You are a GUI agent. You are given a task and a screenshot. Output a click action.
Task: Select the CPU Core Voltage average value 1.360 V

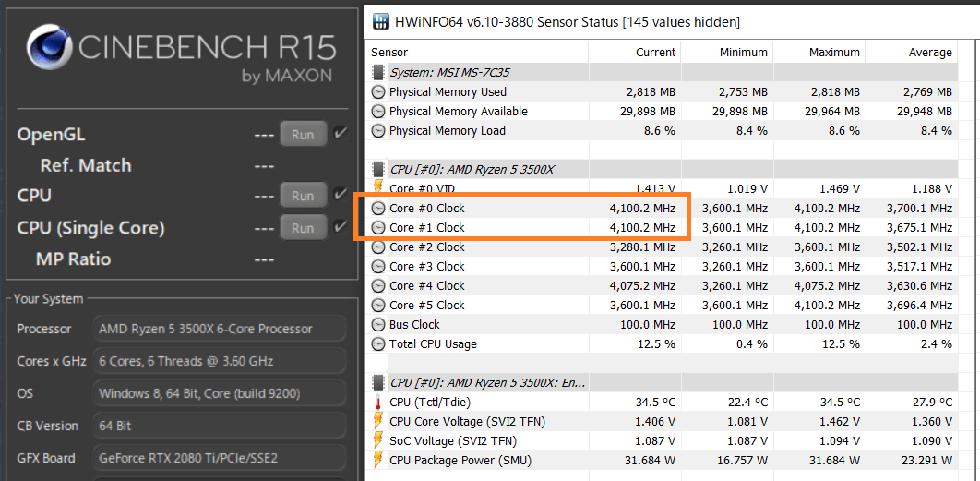click(x=930, y=422)
